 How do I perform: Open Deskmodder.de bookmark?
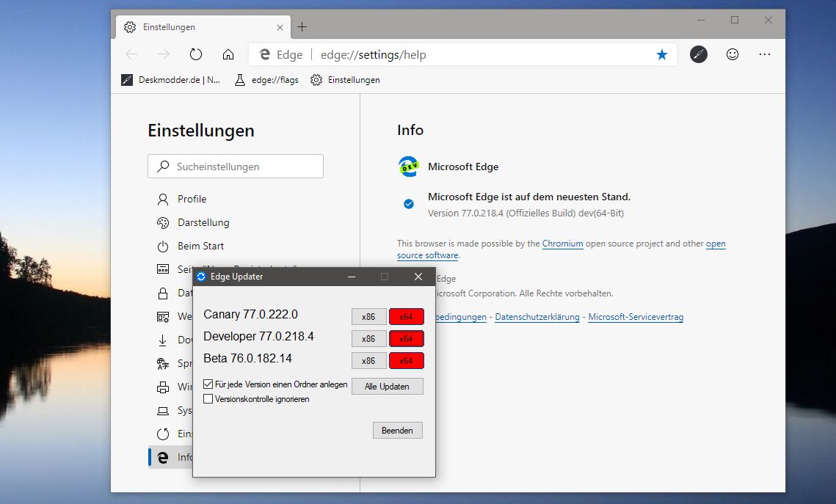click(170, 80)
